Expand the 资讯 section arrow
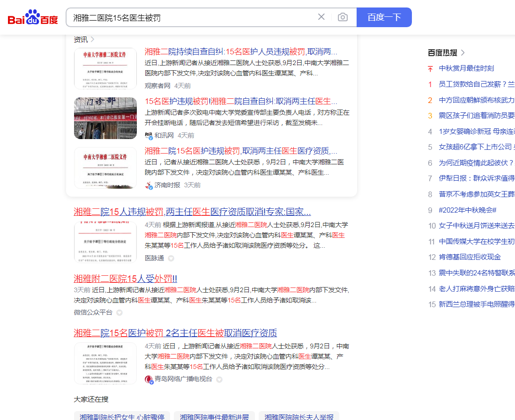 pyautogui.click(x=93, y=39)
